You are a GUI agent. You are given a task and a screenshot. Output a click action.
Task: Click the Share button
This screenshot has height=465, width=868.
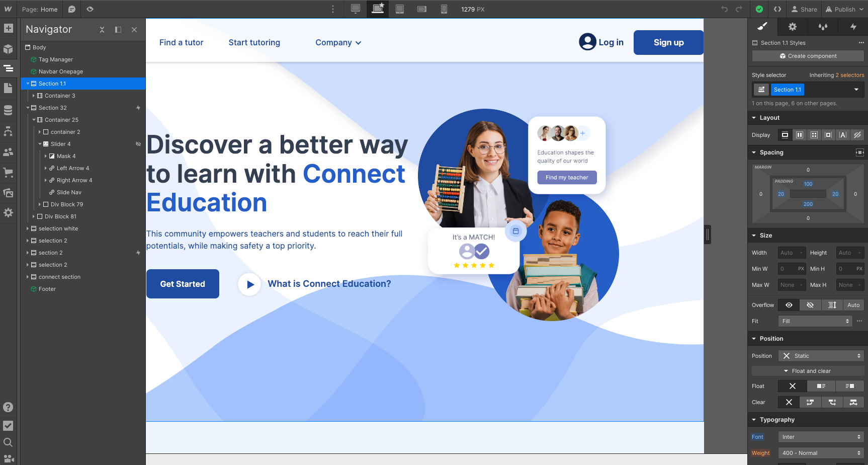(x=804, y=9)
